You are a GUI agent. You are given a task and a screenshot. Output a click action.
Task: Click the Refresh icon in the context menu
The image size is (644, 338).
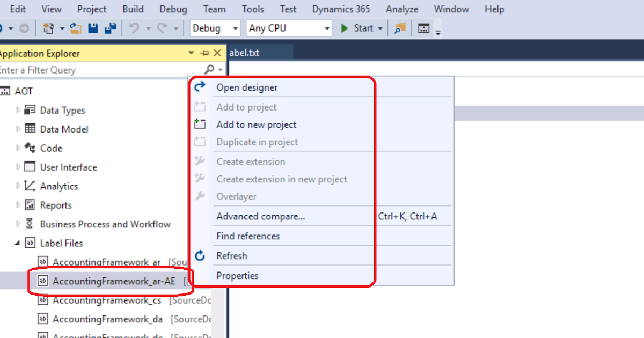(200, 256)
